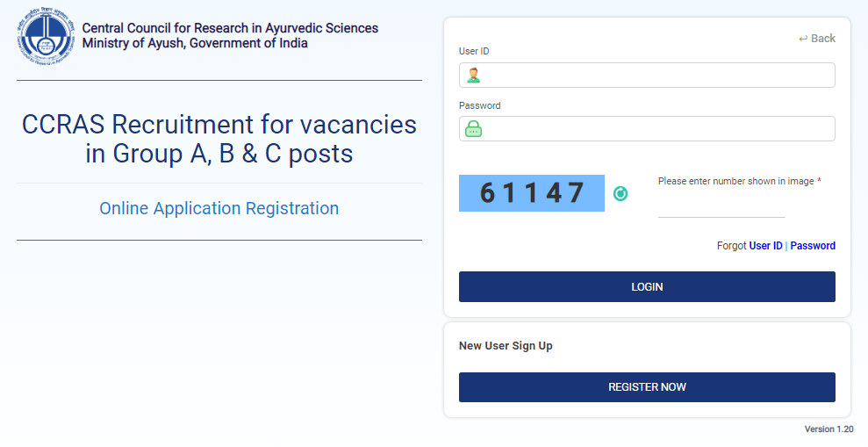
Task: Click the 'New User Sign Up' heading
Action: point(506,346)
